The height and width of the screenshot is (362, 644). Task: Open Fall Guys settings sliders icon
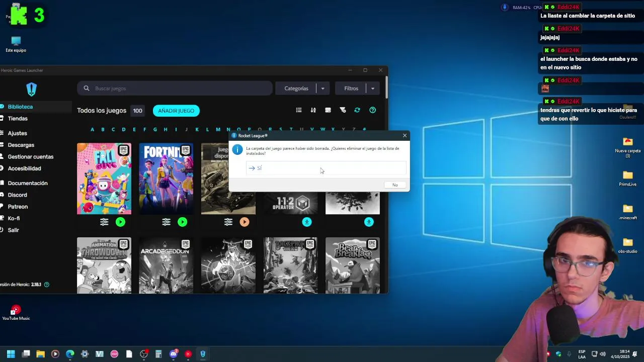(104, 222)
